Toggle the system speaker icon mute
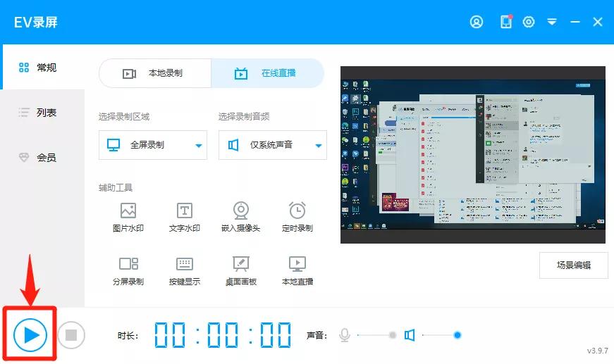614x364 pixels. pos(410,335)
